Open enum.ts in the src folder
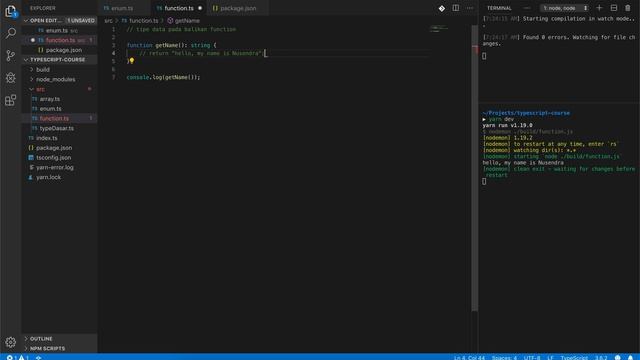 [x=59, y=109]
